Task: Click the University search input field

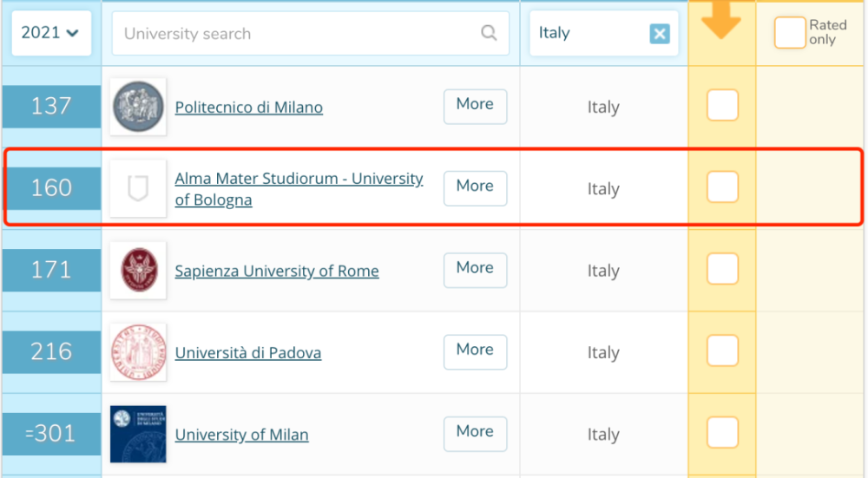Action: coord(310,33)
